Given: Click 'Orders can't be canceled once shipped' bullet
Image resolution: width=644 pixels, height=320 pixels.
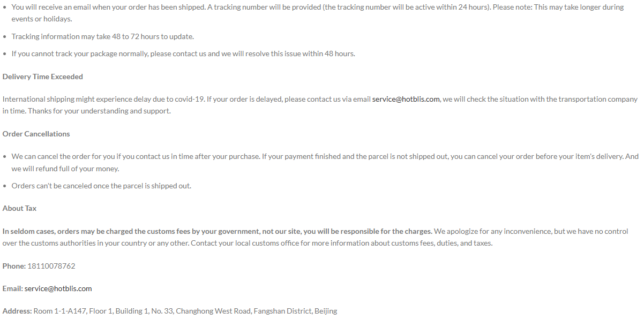Looking at the screenshot, I should 101,186.
